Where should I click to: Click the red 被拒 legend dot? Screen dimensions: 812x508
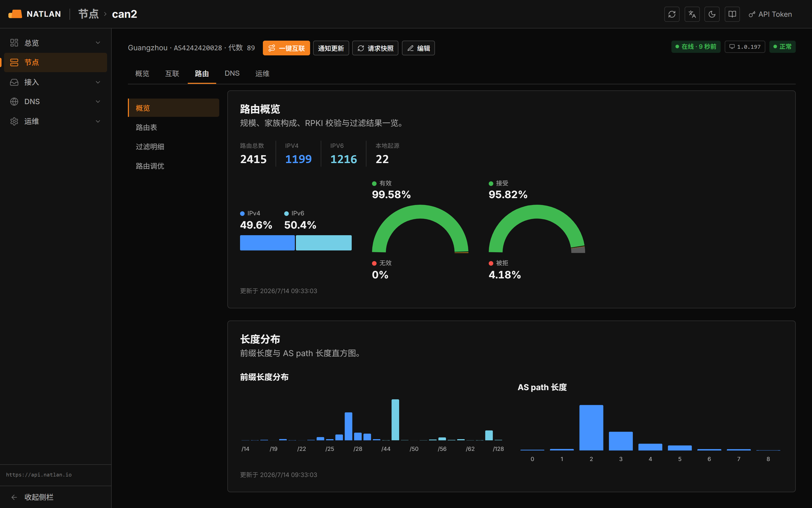click(491, 263)
